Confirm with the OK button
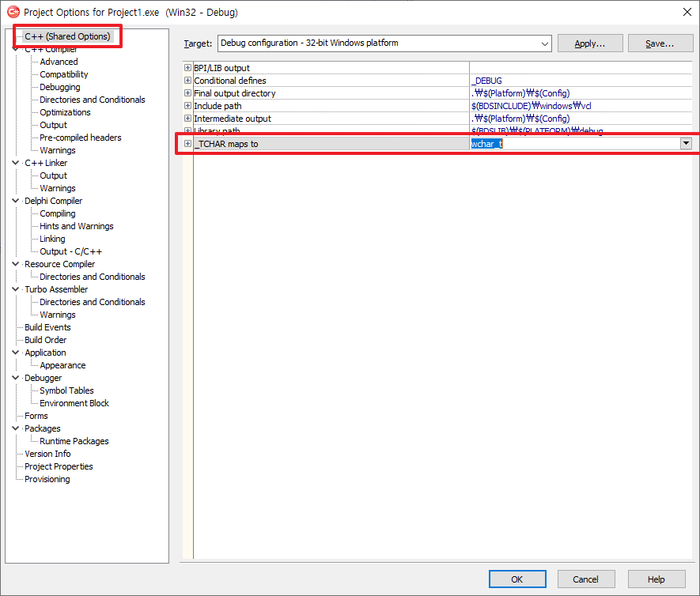Image resolution: width=700 pixels, height=596 pixels. coord(517,579)
